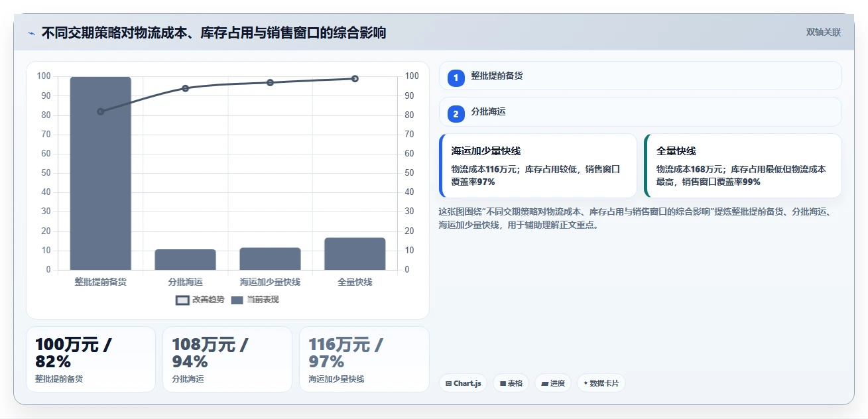The width and height of the screenshot is (868, 419).
Task: Click the 双轴关联 label in header
Action: pos(823,32)
